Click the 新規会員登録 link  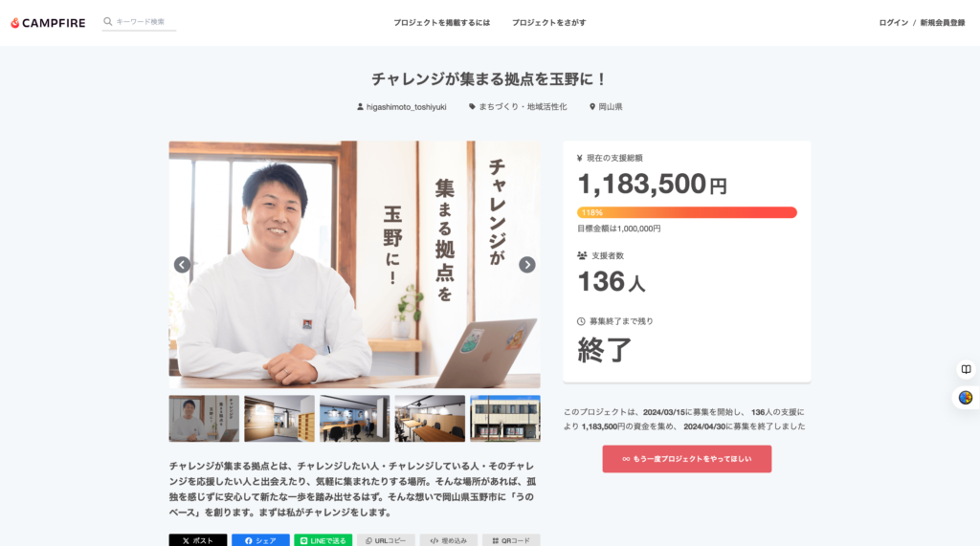click(943, 23)
